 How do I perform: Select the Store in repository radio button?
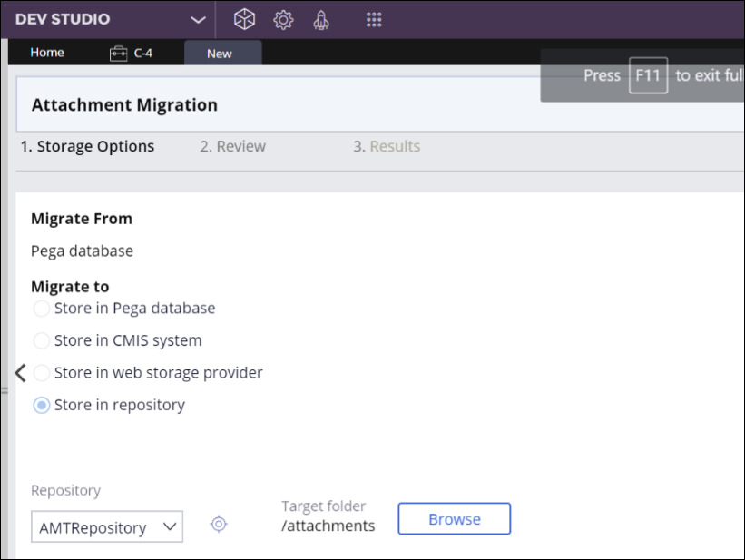[41, 406]
